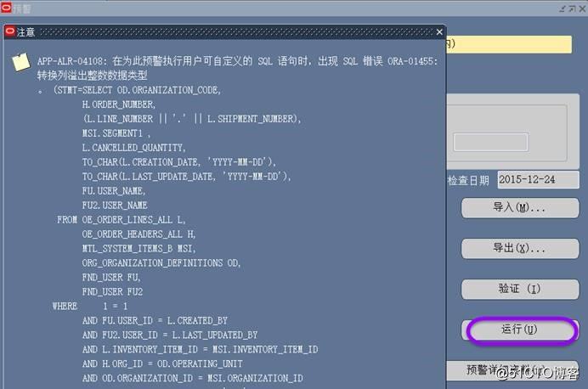Image resolution: width=588 pixels, height=389 pixels.
Task: Click the MTL_SYSTEM_ITEMS_B MSI line
Action: pos(139,249)
